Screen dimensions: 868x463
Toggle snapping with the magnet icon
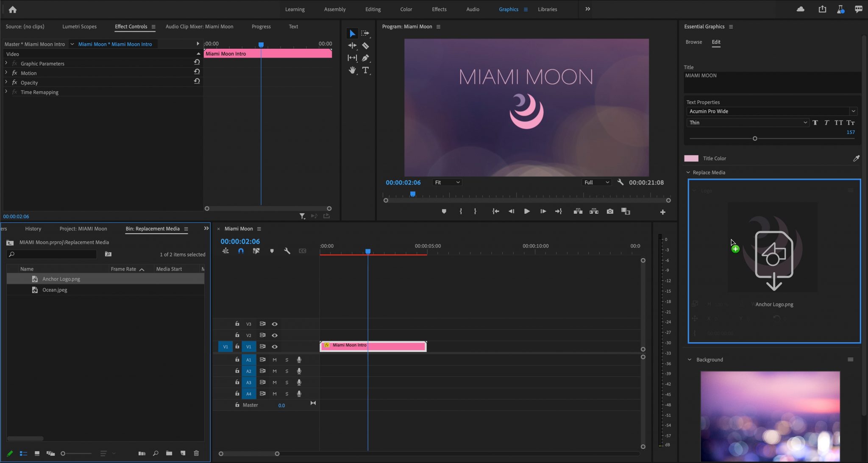(x=241, y=251)
